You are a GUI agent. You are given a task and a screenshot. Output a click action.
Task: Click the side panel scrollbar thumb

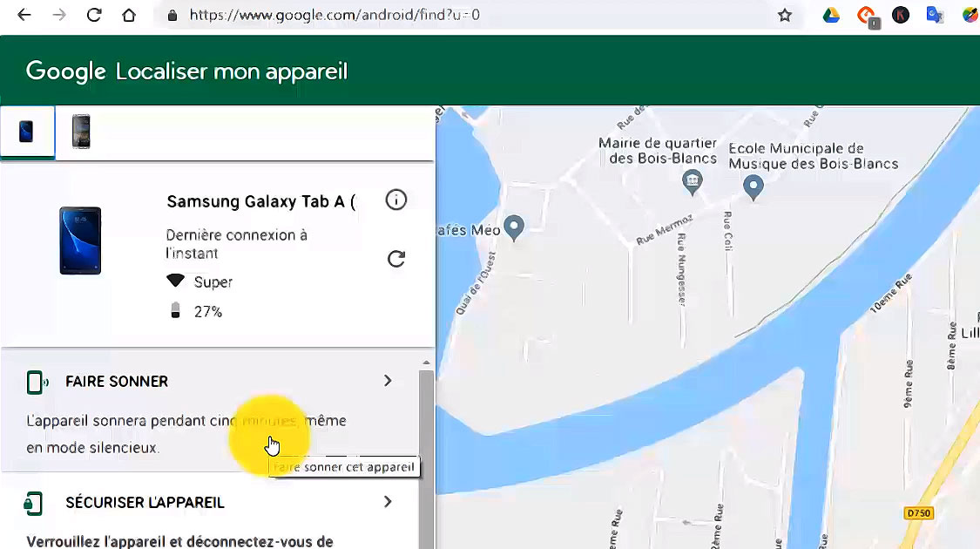pos(426,459)
